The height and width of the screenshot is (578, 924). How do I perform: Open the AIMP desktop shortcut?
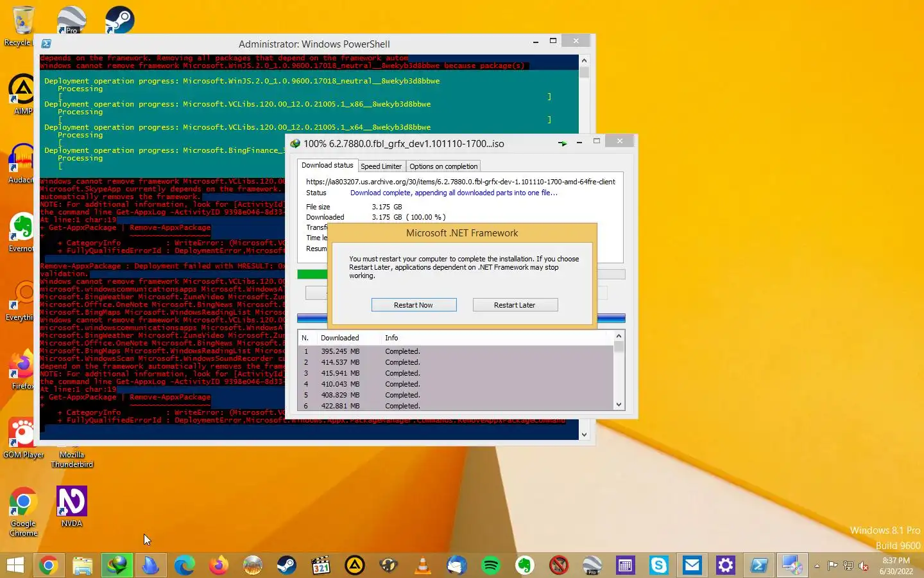click(22, 94)
